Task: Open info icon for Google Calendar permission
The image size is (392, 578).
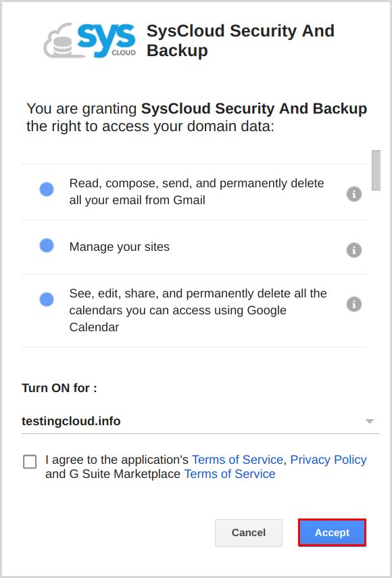Action: tap(353, 304)
